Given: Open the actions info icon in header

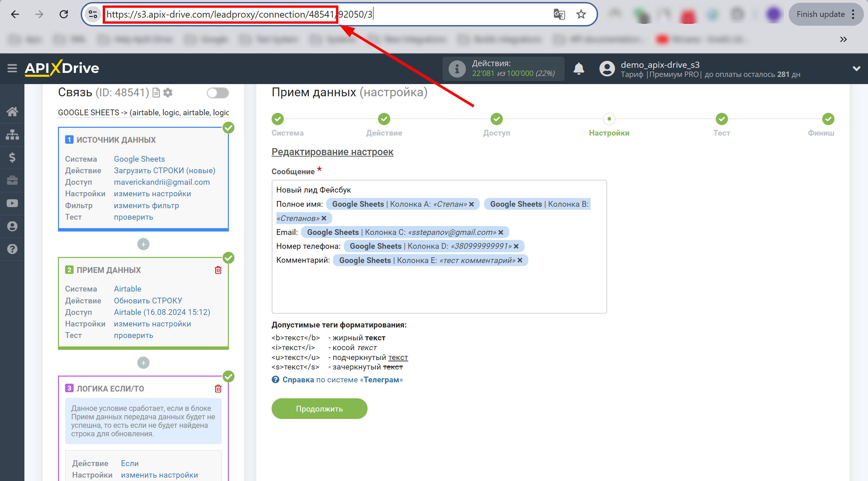Looking at the screenshot, I should [457, 69].
